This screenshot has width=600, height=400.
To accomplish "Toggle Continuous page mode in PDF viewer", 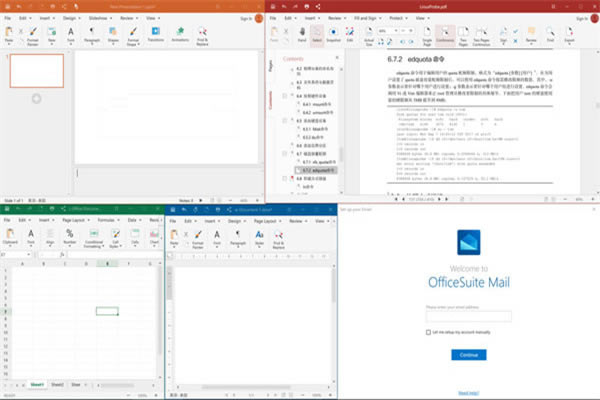I will [442, 36].
